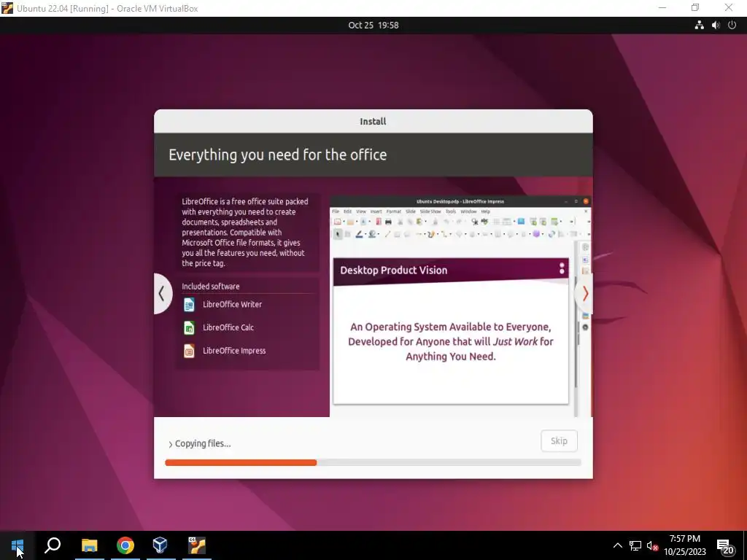Screen dimensions: 747x560
Task: Open the Windows Start menu
Action: point(18,545)
